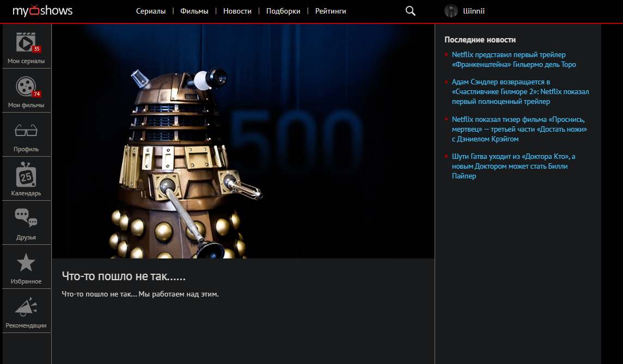The width and height of the screenshot is (623, 364).
Task: Open Календарь TV calendar icon
Action: click(x=26, y=174)
